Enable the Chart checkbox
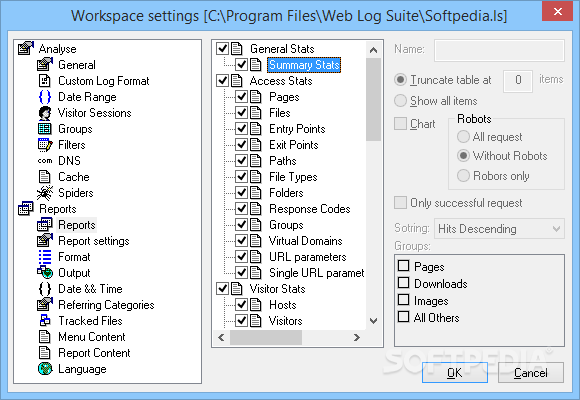580x400 pixels. click(400, 124)
